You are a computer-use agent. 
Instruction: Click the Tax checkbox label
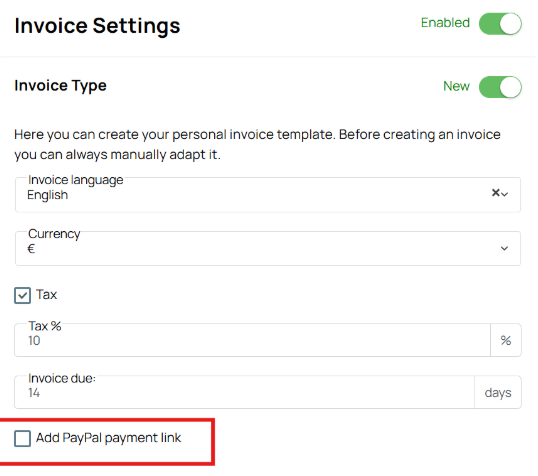[x=47, y=294]
